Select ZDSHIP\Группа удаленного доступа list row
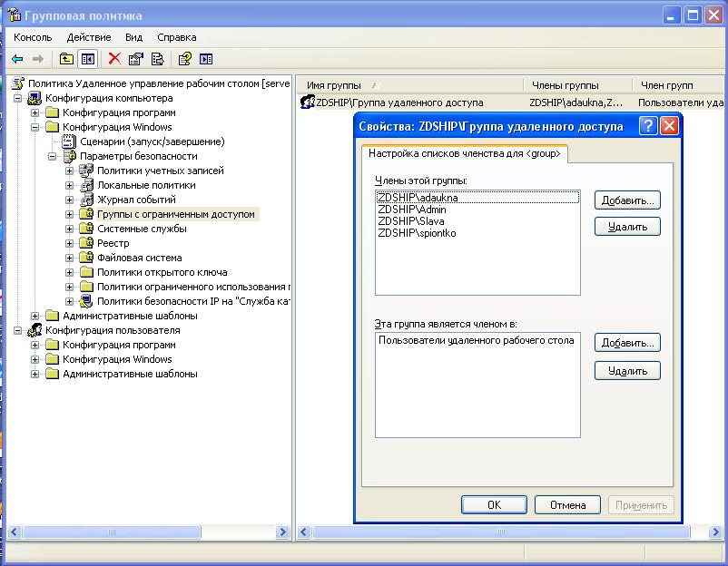The height and width of the screenshot is (566, 728). (511, 102)
